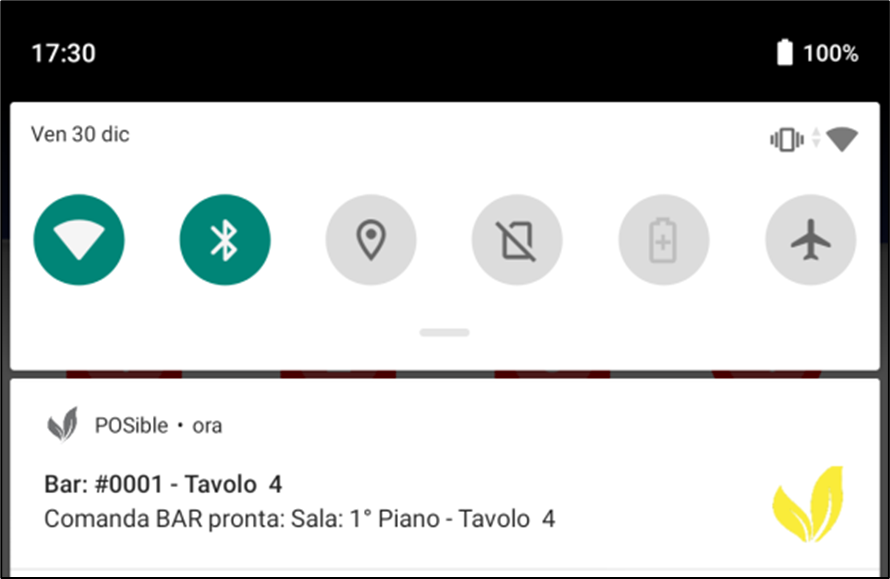The height and width of the screenshot is (579, 890).
Task: Tap the vibrate mode status icon
Action: [787, 139]
